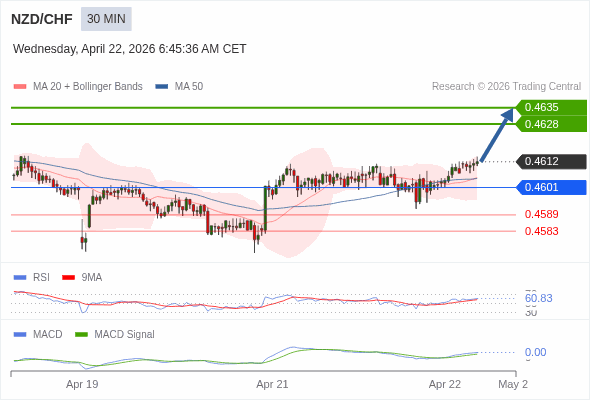The width and height of the screenshot is (590, 400).
Task: Click the MA 50 legend label
Action: (189, 87)
